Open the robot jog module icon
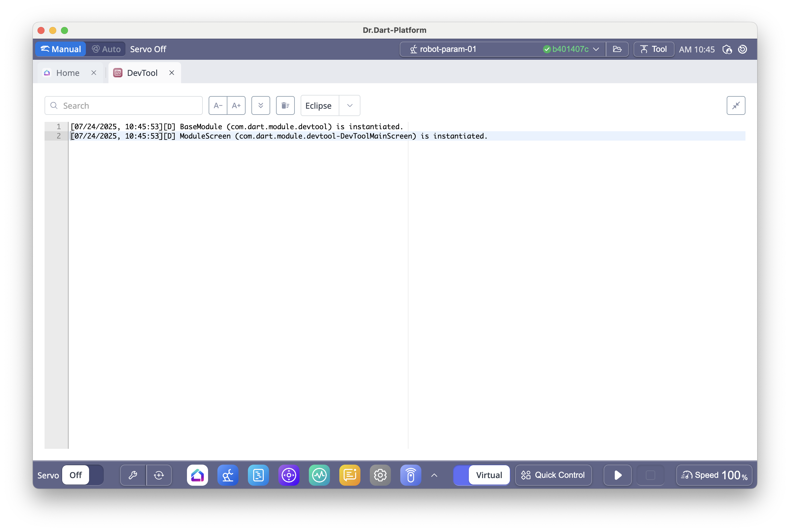The width and height of the screenshot is (790, 532). [x=228, y=475]
